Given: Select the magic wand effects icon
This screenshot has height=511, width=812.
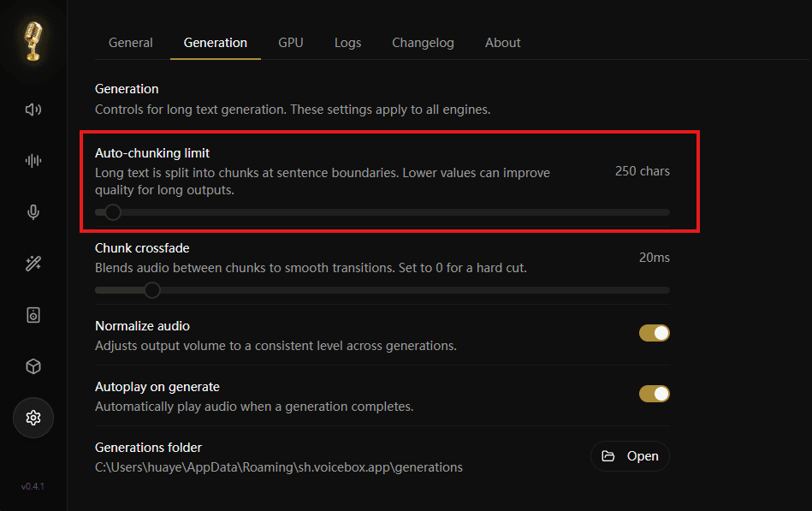Looking at the screenshot, I should 33,264.
